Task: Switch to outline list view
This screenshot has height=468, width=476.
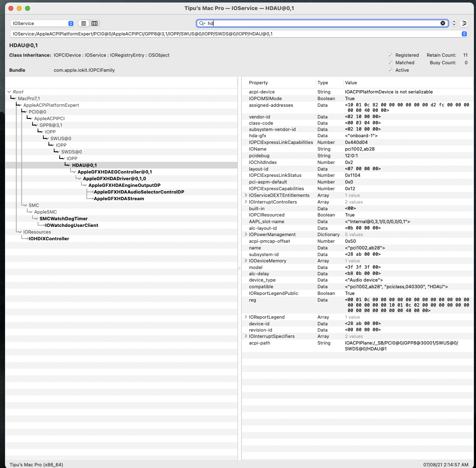Action: (x=84, y=23)
